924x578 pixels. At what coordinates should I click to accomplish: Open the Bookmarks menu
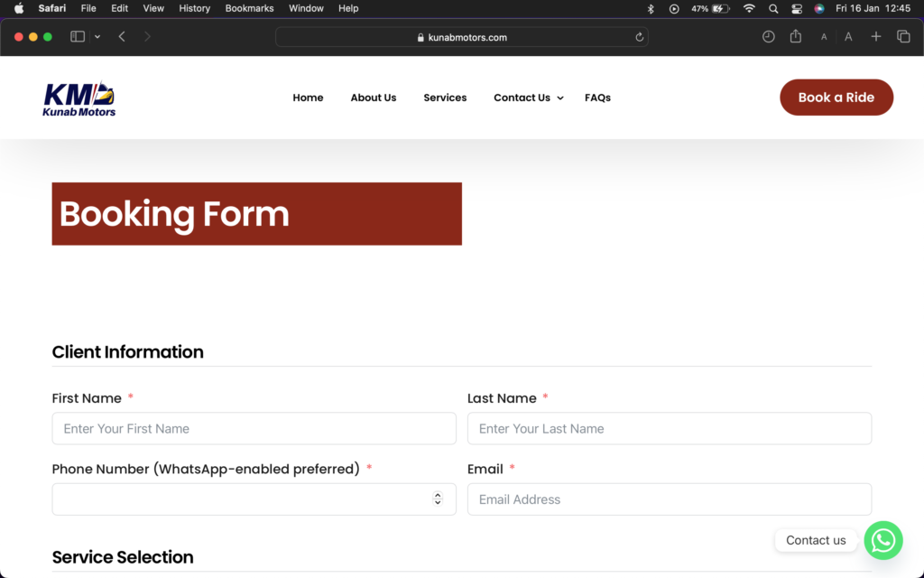click(249, 8)
